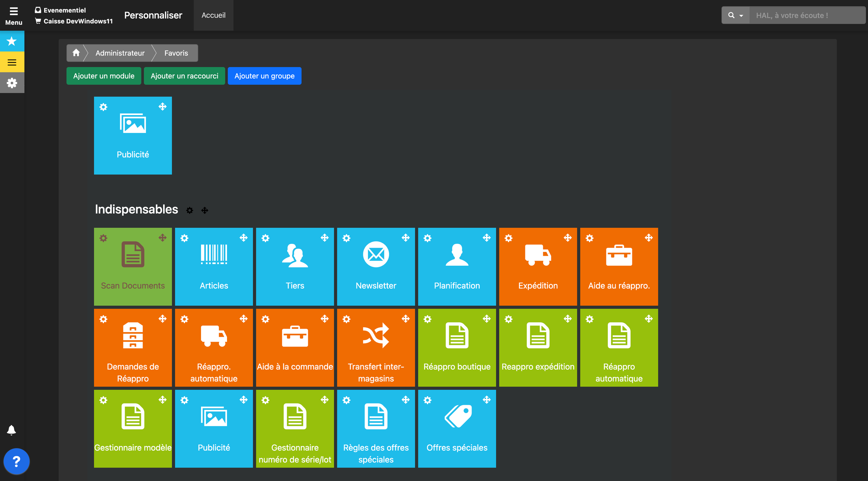
Task: Open the blue help question mark button
Action: [x=16, y=461]
